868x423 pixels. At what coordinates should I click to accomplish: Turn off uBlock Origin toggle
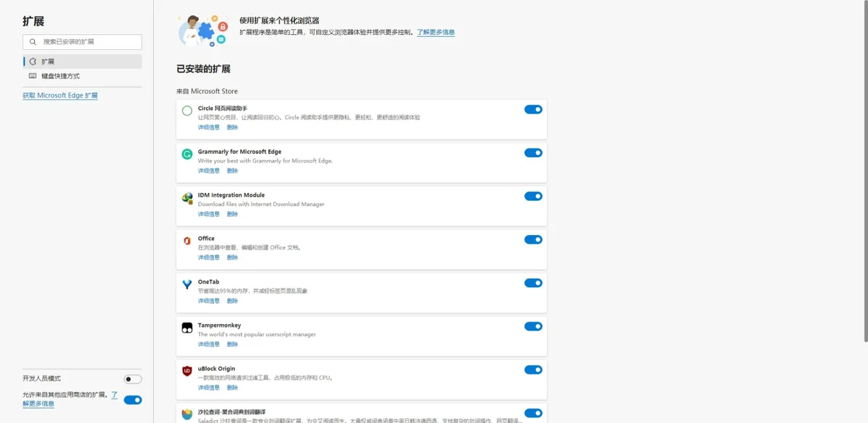click(533, 369)
